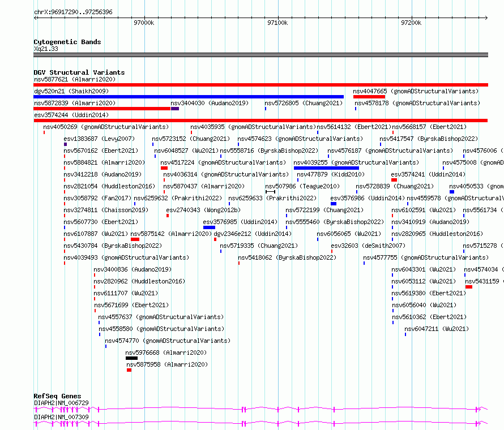This screenshot has width=504, height=430.
Task: Click nsv2821054 (Huddleston2016) label
Action: 110,186
